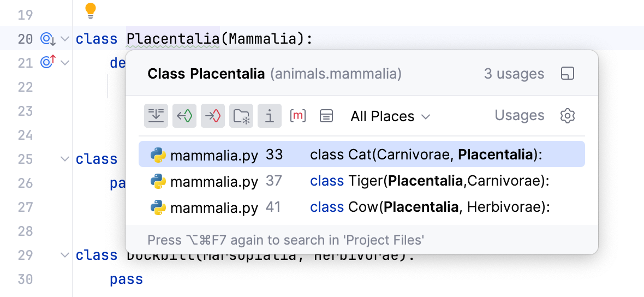
Task: Click the preview lines icon beside All Places
Action: pos(326,116)
